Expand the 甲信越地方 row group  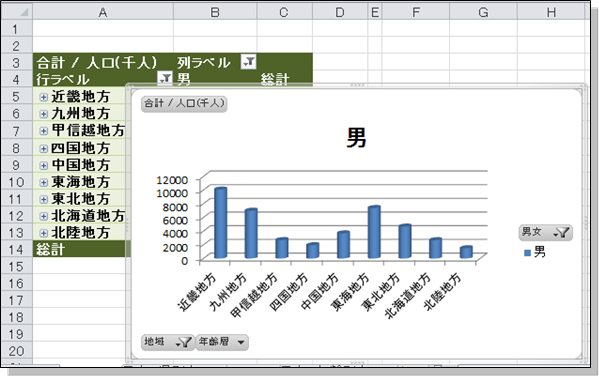[44, 131]
